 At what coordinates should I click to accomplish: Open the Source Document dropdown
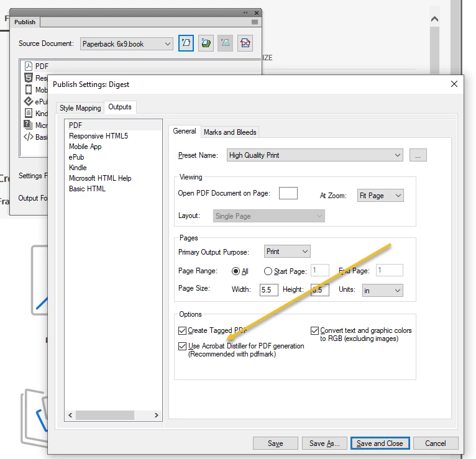pyautogui.click(x=127, y=44)
